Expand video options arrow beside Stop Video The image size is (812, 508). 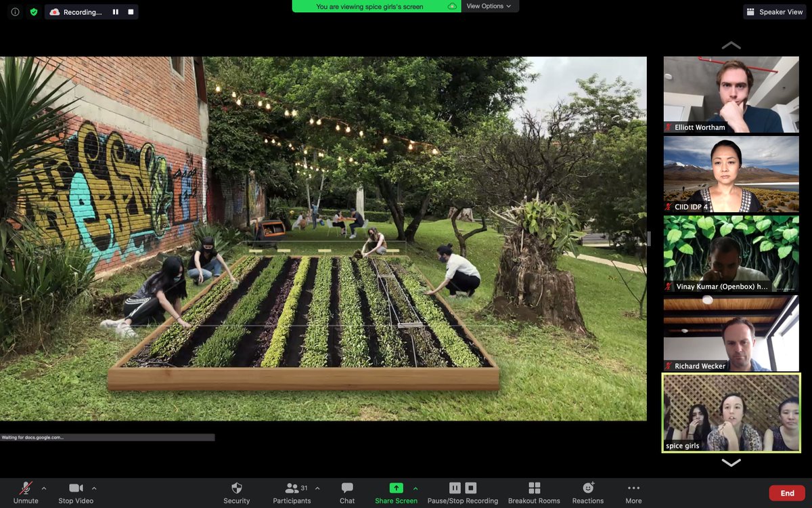(x=94, y=488)
